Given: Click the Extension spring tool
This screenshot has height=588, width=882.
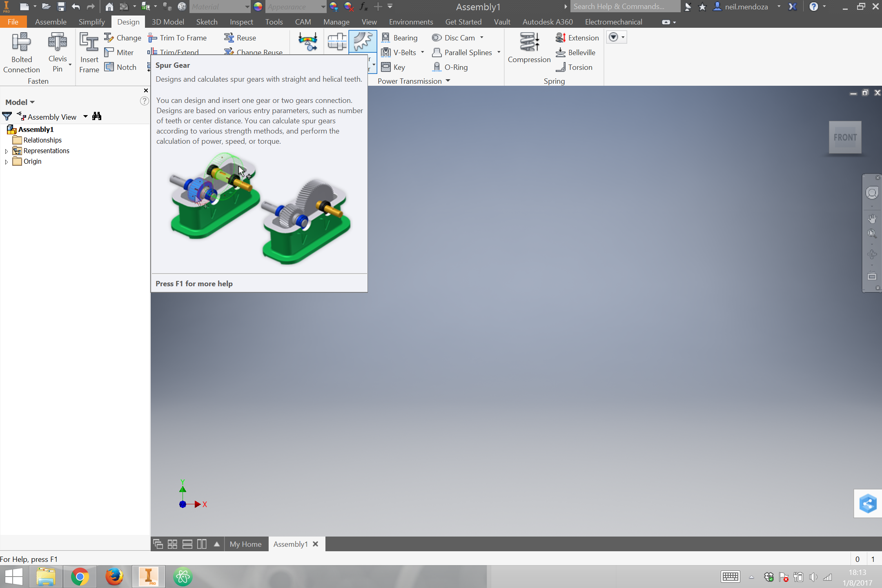Looking at the screenshot, I should point(577,38).
